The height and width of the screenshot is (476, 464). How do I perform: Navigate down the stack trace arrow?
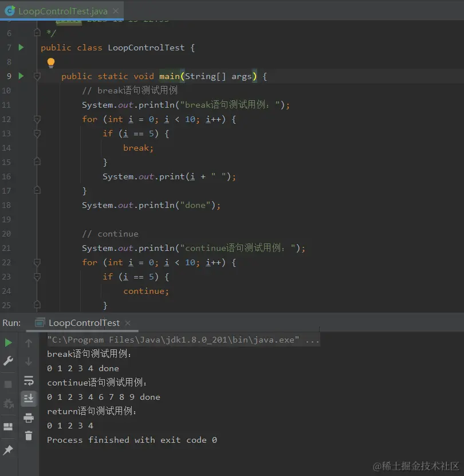[29, 361]
